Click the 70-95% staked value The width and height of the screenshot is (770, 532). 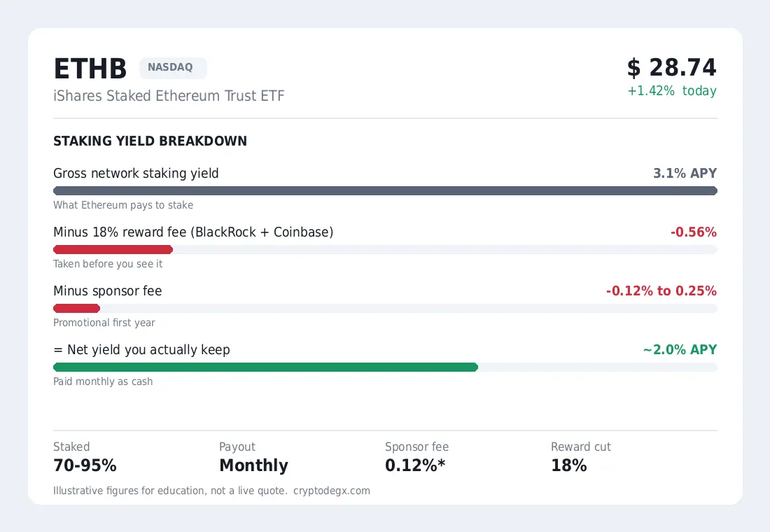pyautogui.click(x=85, y=465)
